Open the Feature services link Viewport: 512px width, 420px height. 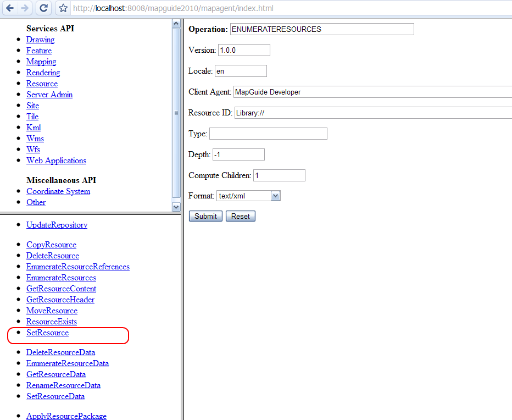pos(39,51)
